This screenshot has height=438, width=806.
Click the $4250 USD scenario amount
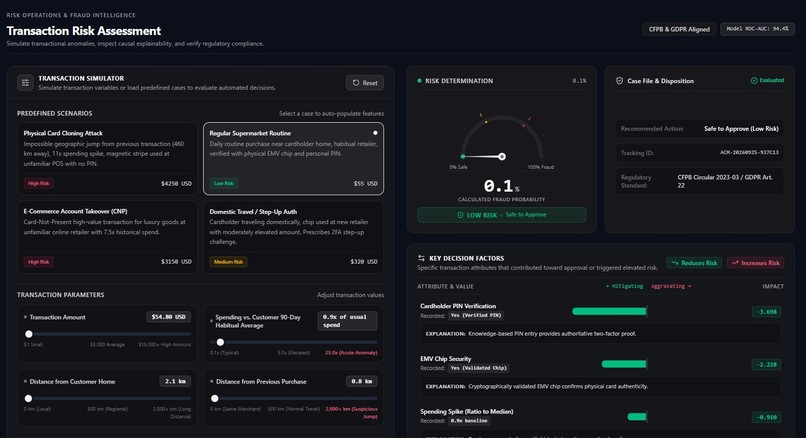click(176, 184)
